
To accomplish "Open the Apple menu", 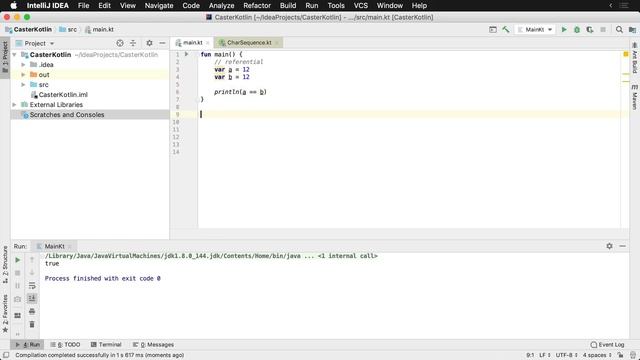I will pos(13,6).
